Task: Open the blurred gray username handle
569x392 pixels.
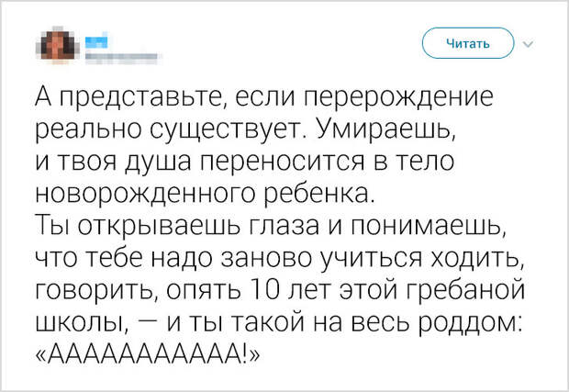Action: pyautogui.click(x=123, y=57)
